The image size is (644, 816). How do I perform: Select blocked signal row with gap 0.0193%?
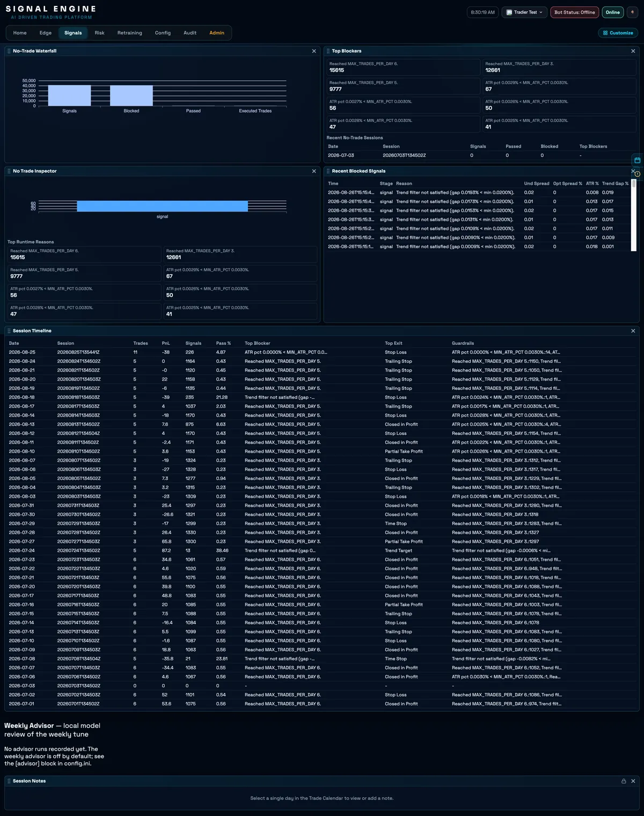pos(479,193)
